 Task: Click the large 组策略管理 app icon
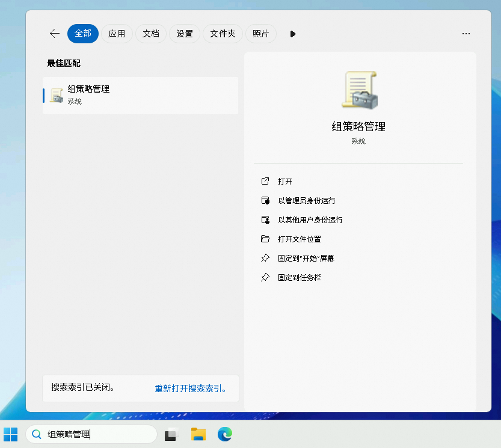pos(360,90)
